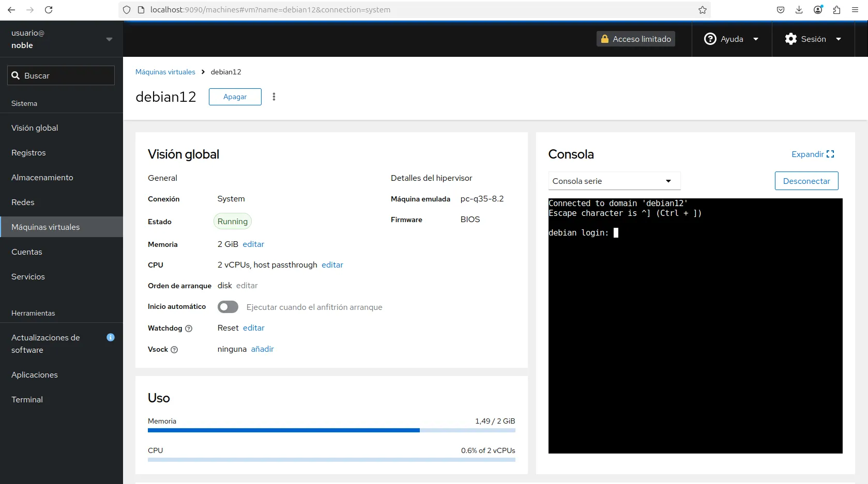Expand the usuario@noble host switcher
The width and height of the screenshot is (868, 484).
(x=62, y=39)
